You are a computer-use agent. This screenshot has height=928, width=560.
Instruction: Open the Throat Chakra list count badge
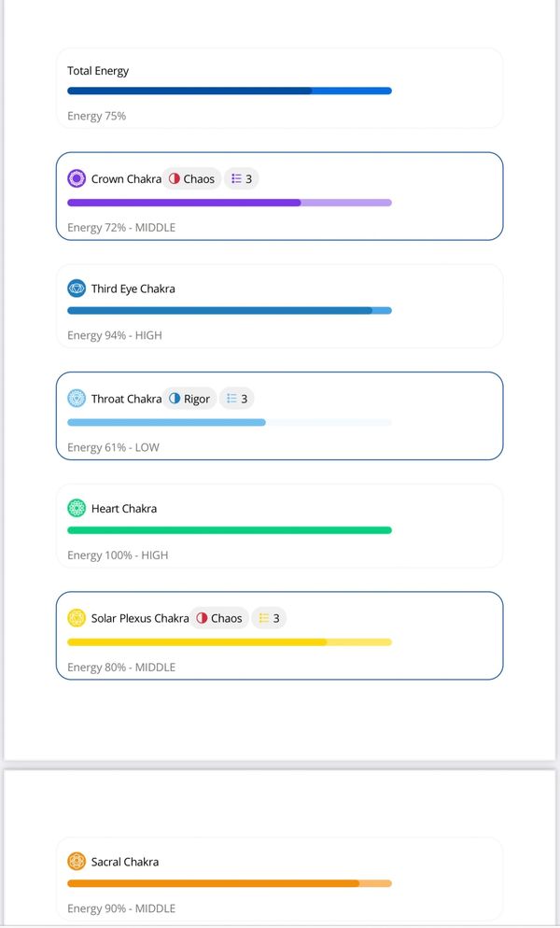[237, 399]
